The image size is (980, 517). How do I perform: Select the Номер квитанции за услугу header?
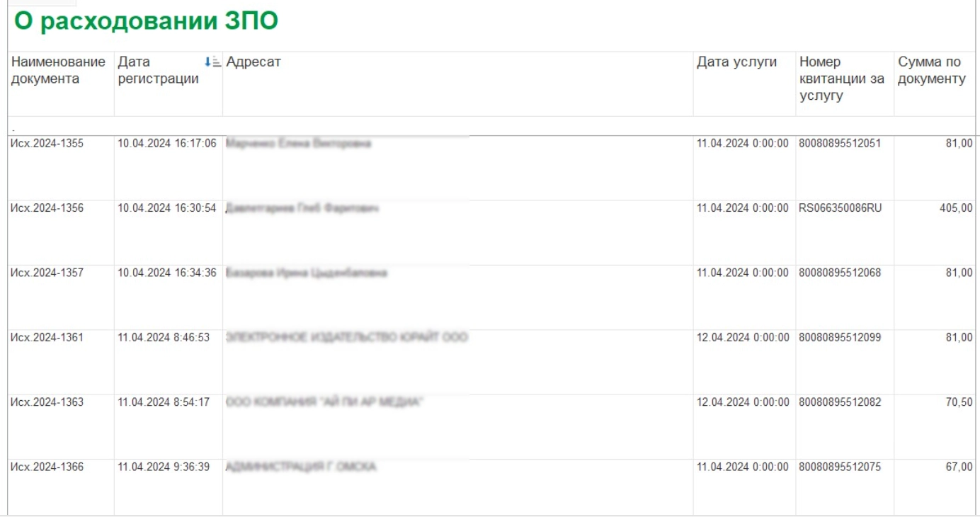(842, 79)
